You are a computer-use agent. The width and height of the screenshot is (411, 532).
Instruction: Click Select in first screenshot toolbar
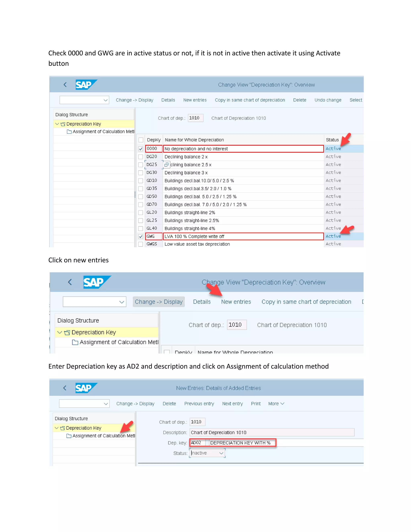tap(356, 100)
